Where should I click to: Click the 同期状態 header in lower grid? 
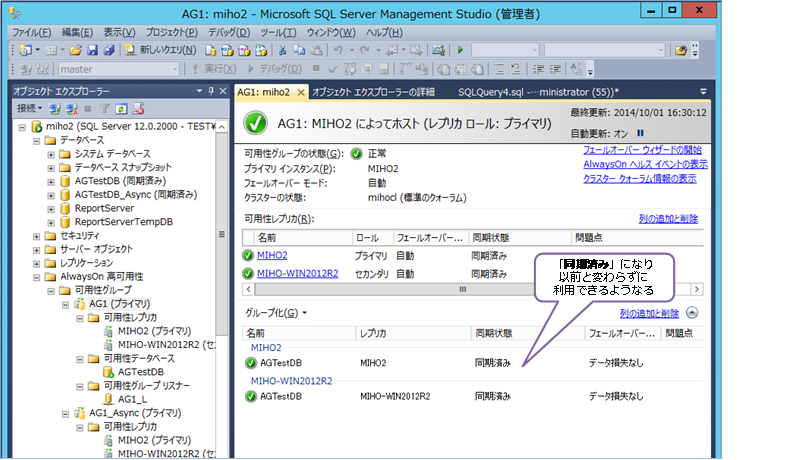pos(528,334)
